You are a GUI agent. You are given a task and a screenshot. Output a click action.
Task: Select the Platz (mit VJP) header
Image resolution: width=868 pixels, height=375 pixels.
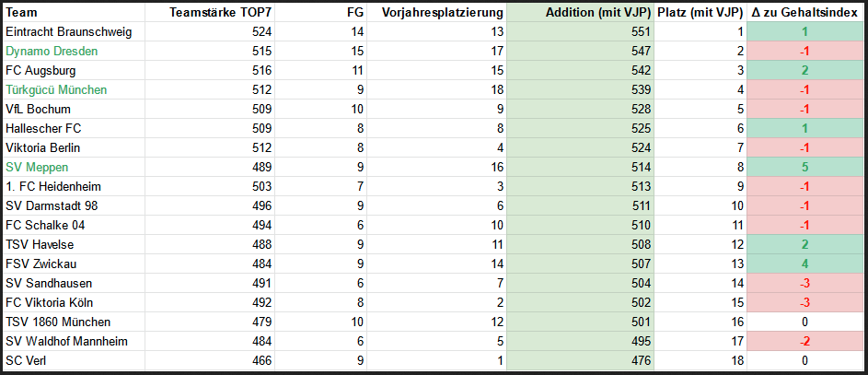[x=700, y=12]
